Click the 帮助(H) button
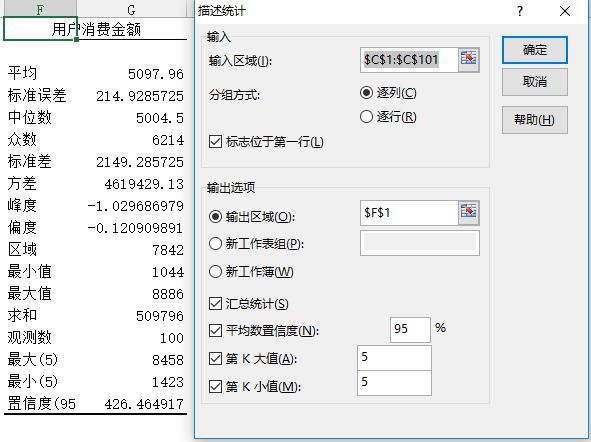591x442 pixels. tap(534, 120)
